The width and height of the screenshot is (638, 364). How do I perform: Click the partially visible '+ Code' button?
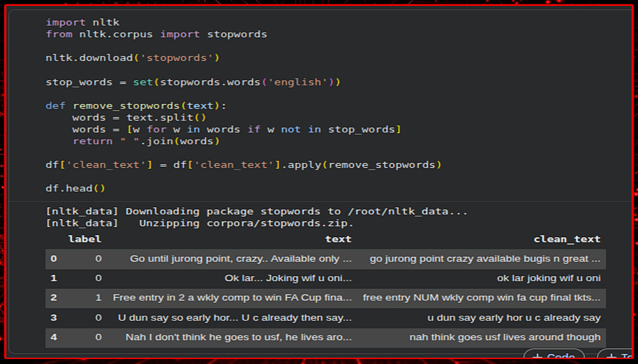click(x=554, y=354)
